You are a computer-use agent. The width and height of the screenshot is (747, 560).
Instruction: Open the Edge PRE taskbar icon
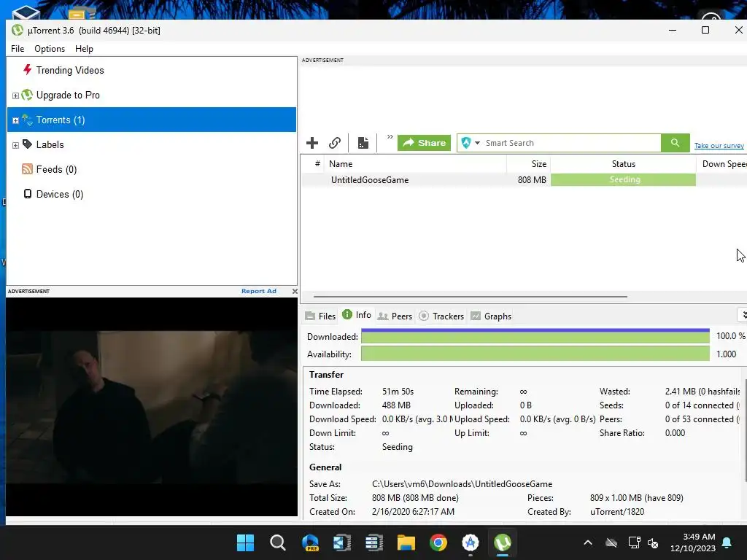[310, 542]
